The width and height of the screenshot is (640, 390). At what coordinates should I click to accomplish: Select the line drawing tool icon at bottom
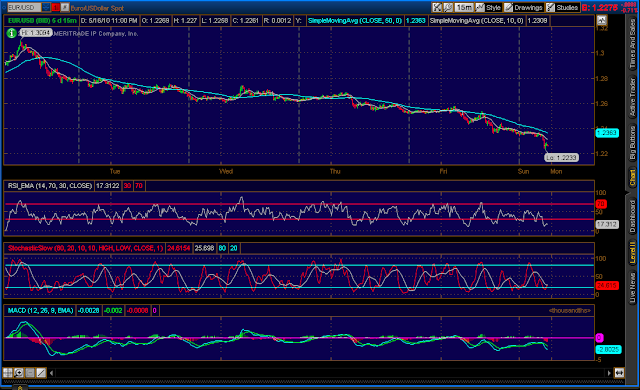pyautogui.click(x=41, y=372)
